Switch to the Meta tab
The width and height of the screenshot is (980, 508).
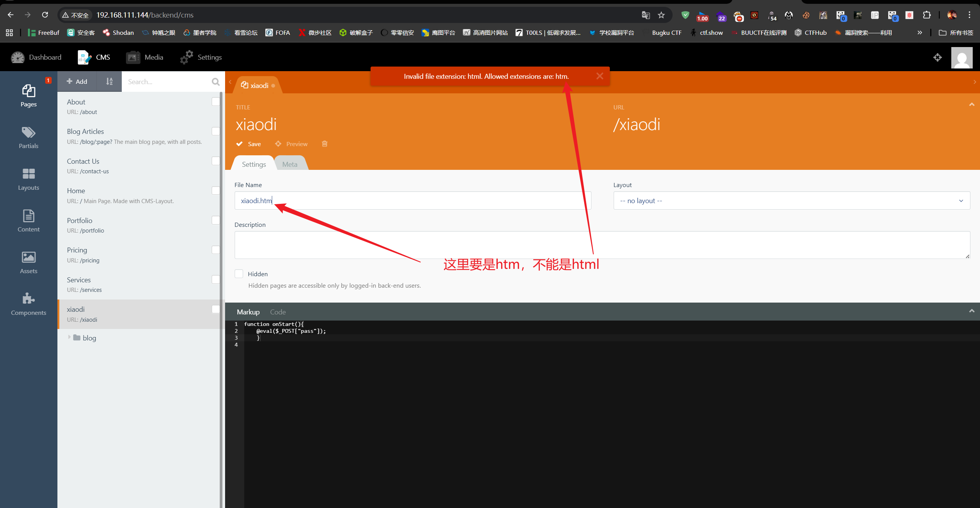[290, 164]
